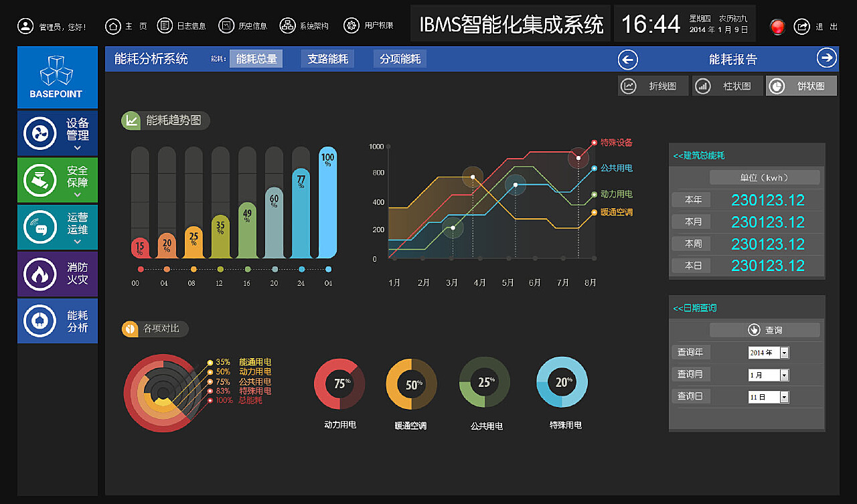
Task: Switch to the 分项能耗 tab
Action: (400, 59)
